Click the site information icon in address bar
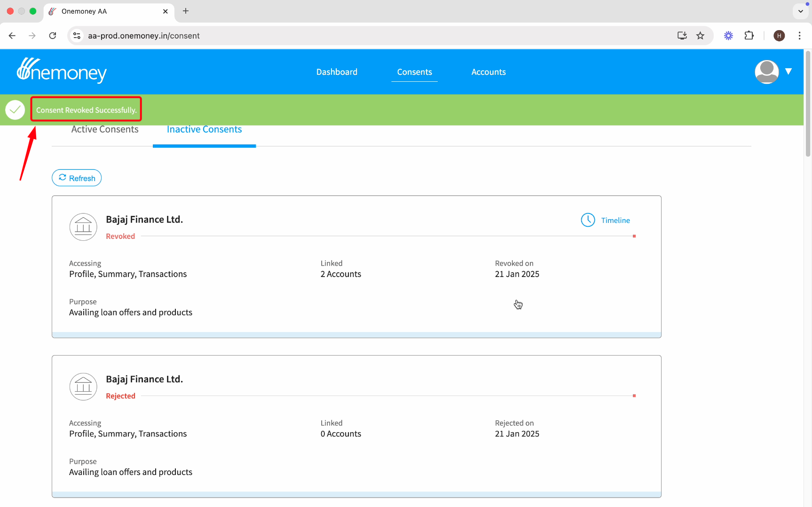The width and height of the screenshot is (812, 507). pos(77,36)
